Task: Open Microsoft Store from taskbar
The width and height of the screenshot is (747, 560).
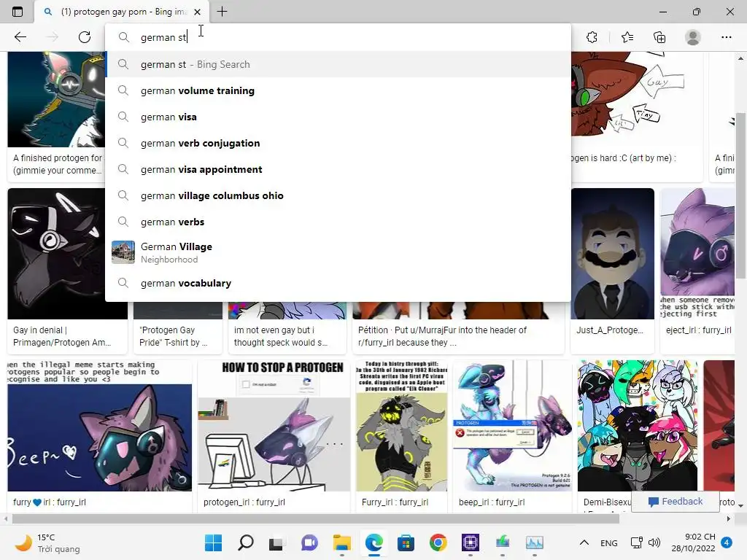Action: tap(406, 542)
